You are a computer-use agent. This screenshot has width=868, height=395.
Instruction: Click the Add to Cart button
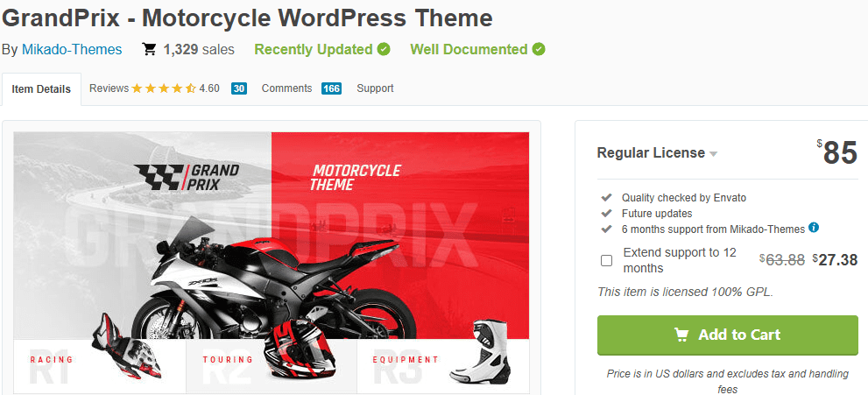[727, 335]
